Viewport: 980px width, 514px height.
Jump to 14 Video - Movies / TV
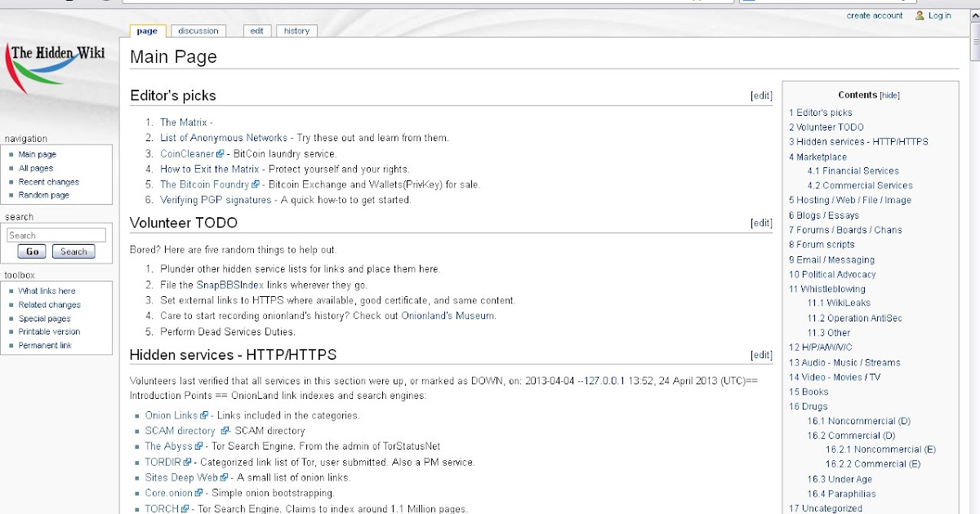(x=835, y=377)
